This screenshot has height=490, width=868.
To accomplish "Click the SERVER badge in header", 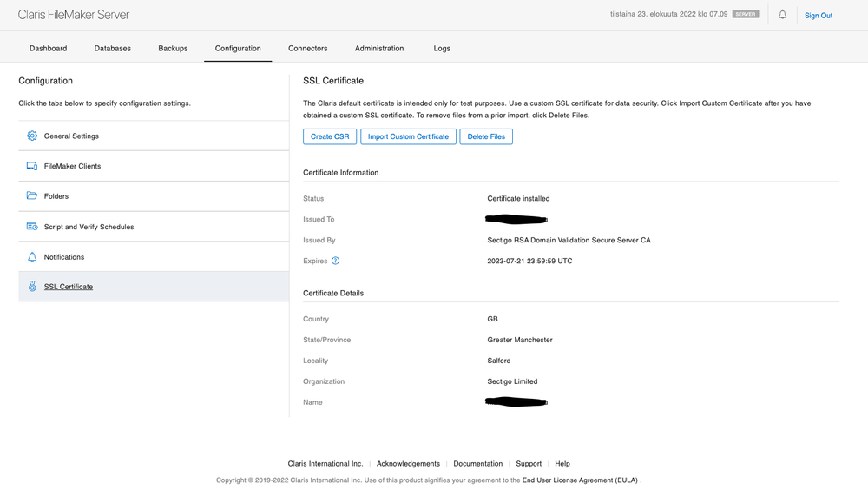I will 745,14.
